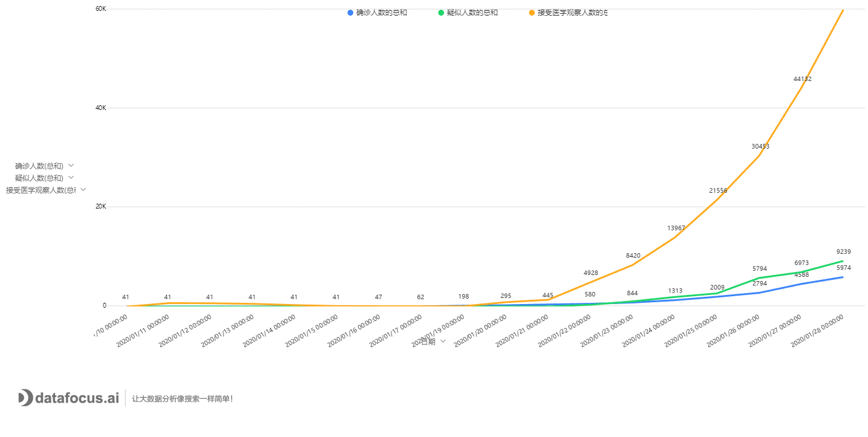
Task: Toggle the 疑似人数的总和 series legend label
Action: 472,13
